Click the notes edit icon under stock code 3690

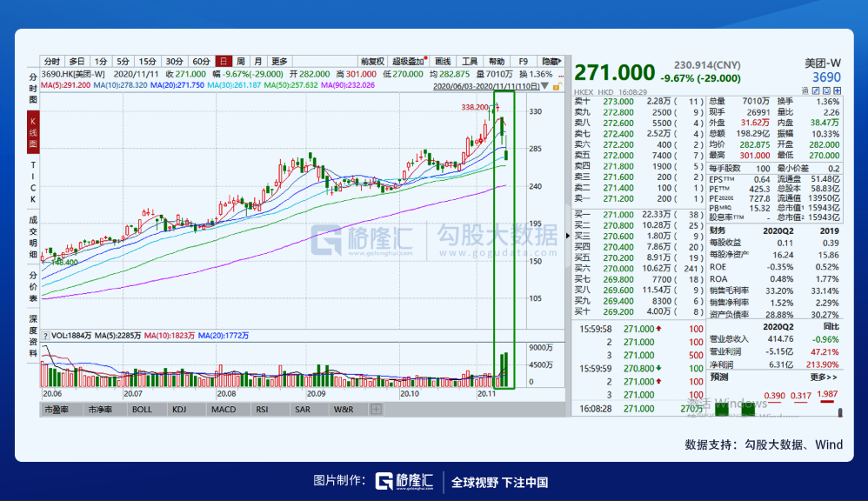point(816,90)
